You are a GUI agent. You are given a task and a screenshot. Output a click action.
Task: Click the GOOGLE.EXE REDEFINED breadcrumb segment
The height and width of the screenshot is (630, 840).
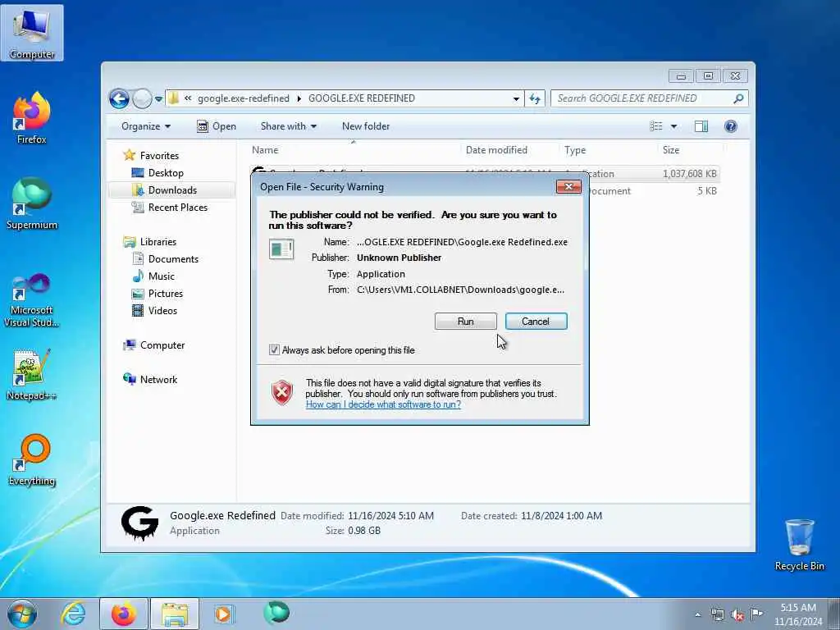click(x=362, y=98)
